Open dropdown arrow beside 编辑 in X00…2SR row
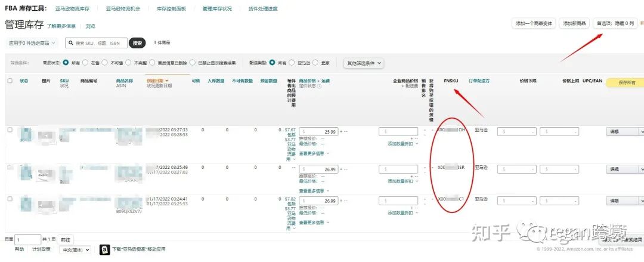 [x=640, y=169]
